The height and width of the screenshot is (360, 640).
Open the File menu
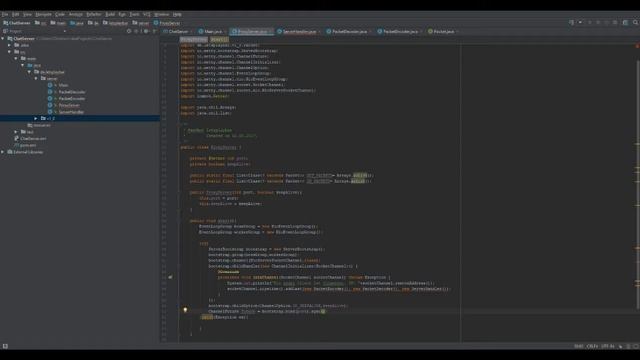(x=5, y=14)
